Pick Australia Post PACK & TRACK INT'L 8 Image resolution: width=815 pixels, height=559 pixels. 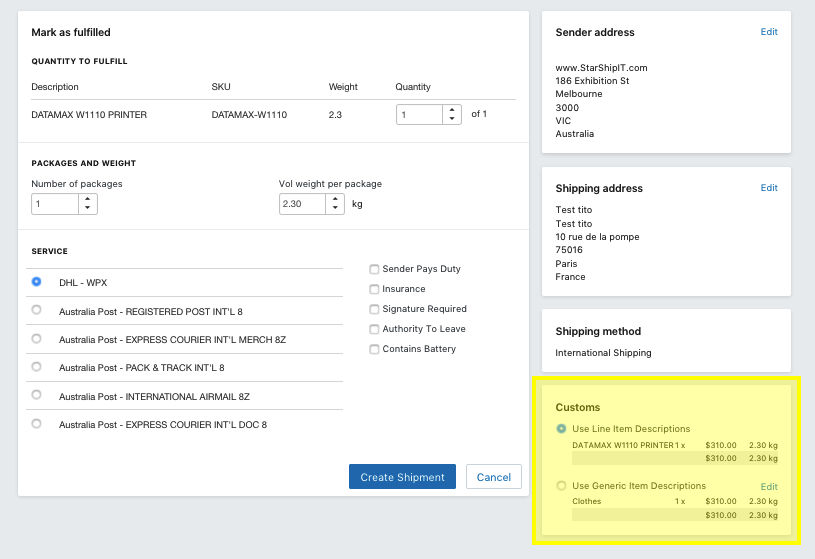36,367
